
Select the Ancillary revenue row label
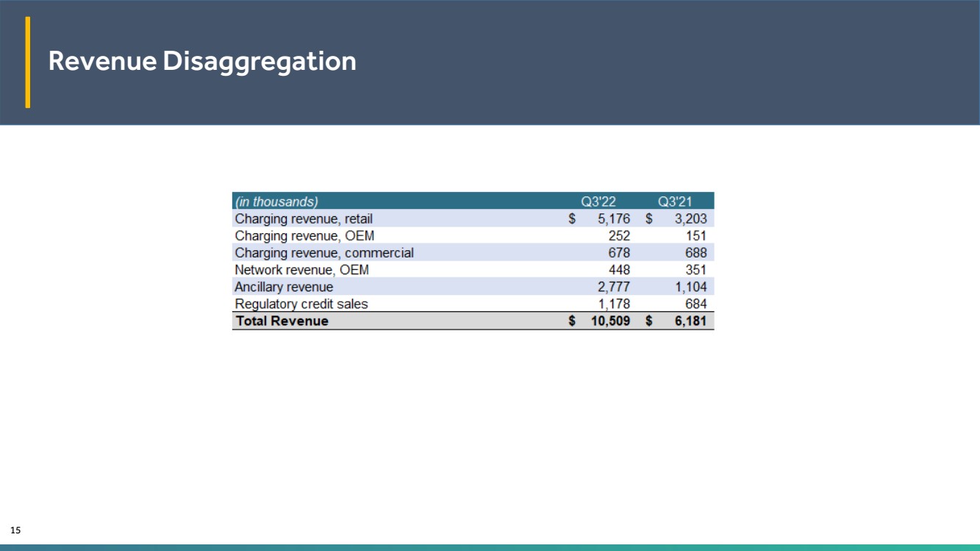click(284, 287)
